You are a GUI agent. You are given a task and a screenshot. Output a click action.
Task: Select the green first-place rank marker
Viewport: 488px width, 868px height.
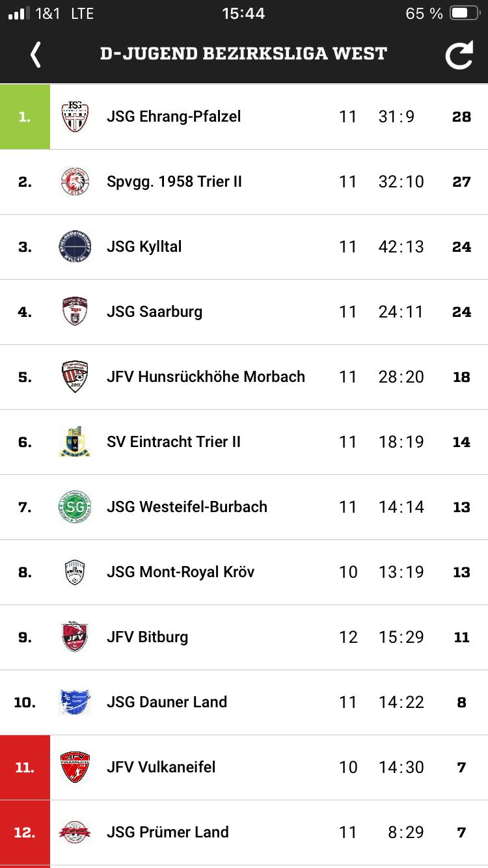[25, 117]
